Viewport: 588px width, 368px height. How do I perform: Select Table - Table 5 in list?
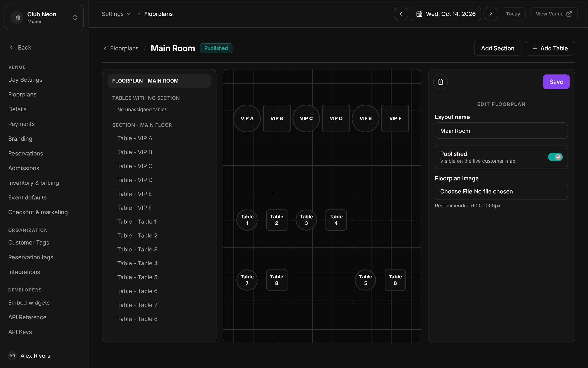click(137, 277)
